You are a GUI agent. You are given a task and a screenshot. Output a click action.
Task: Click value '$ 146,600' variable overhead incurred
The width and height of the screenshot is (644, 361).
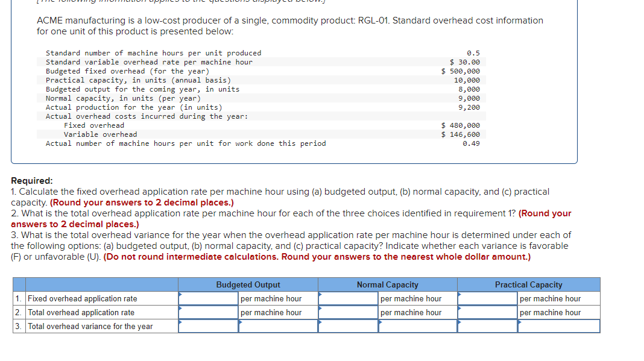461,134
